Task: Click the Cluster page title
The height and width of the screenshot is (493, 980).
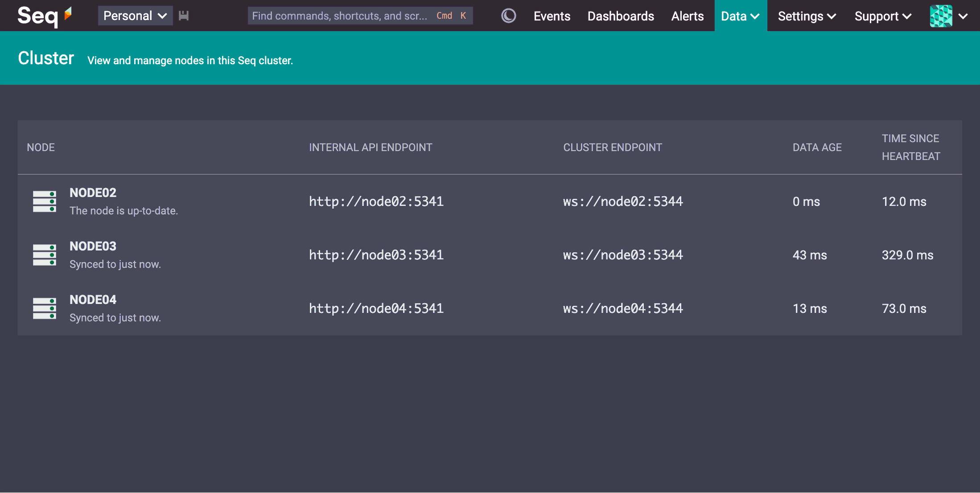Action: click(x=46, y=58)
